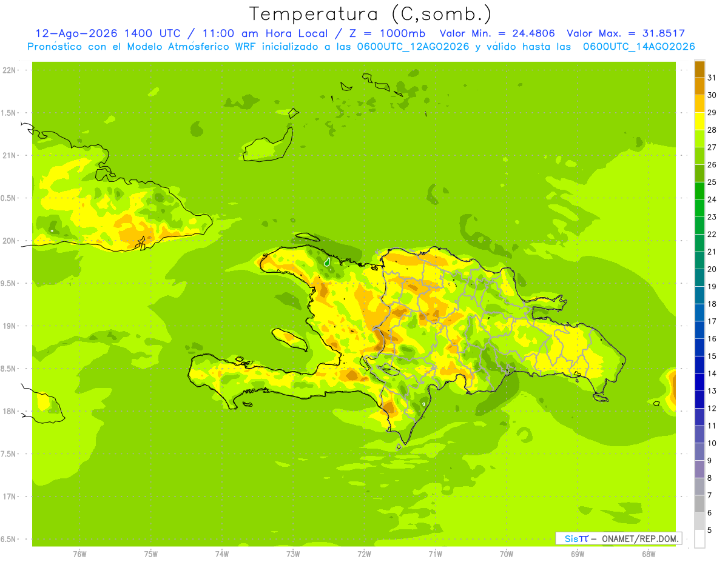
Task: Click the "7.5N" latitude label
Action: [8, 454]
